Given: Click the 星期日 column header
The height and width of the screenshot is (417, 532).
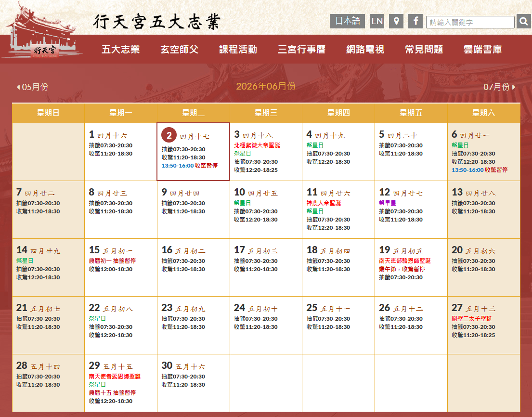Looking at the screenshot, I should click(48, 113).
